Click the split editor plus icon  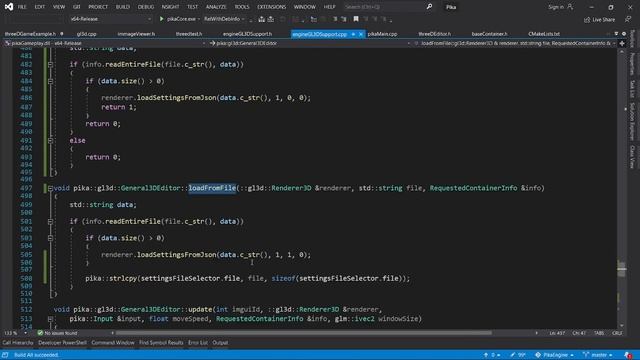[622, 43]
